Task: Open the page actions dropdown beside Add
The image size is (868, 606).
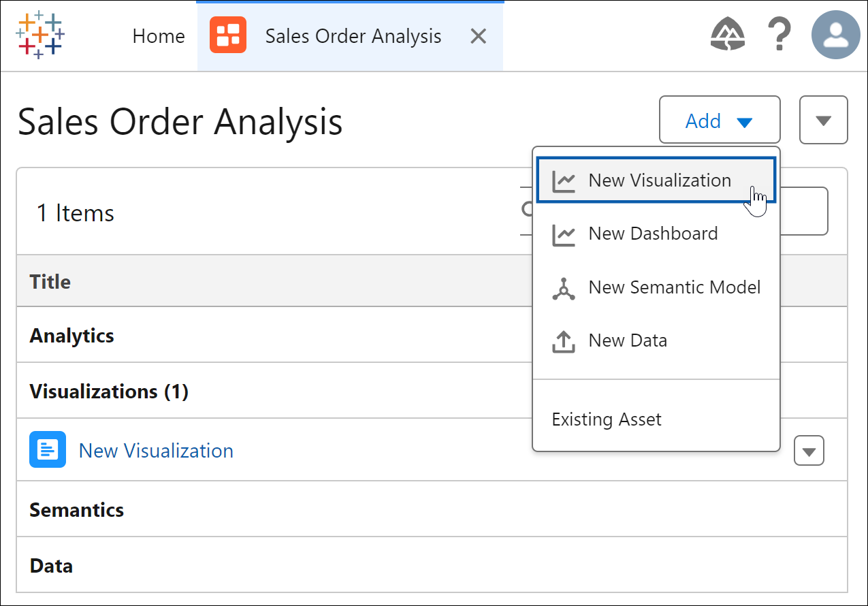Action: click(x=823, y=120)
